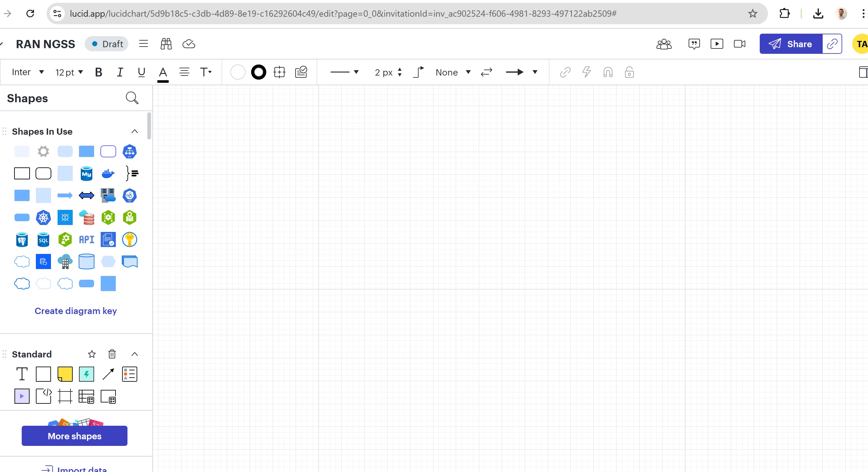Viewport: 868px width, 472px height.
Task: Select the Text tool in Standard shapes
Action: pos(22,374)
